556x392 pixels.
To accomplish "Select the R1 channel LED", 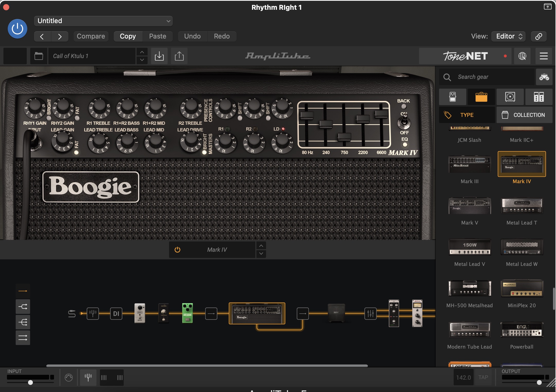I will click(x=228, y=129).
